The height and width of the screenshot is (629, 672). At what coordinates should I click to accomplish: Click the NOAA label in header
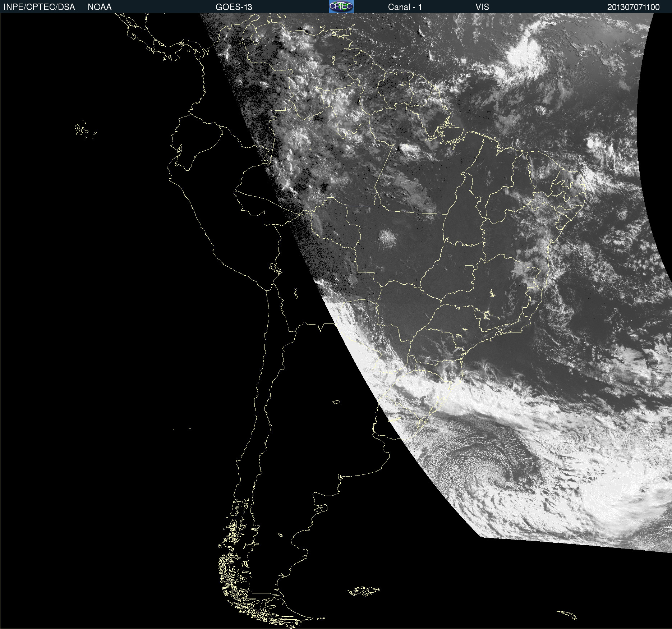point(100,7)
